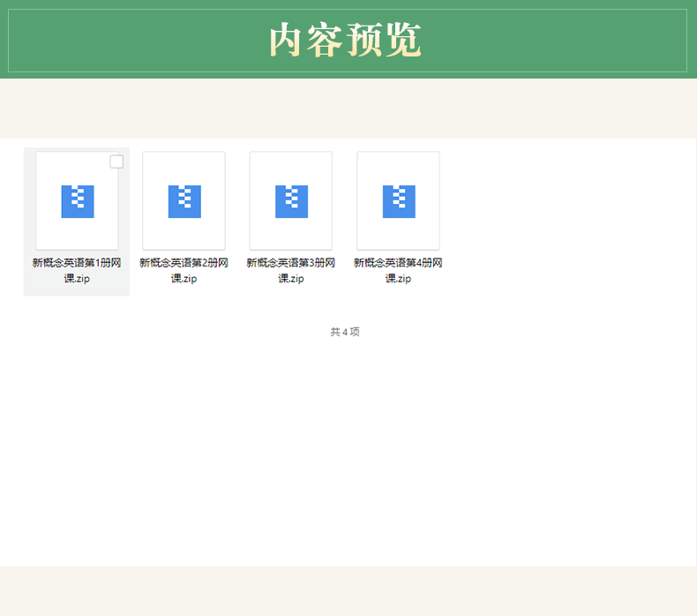Click the 内容预览 header title
Image resolution: width=697 pixels, height=616 pixels.
click(345, 41)
